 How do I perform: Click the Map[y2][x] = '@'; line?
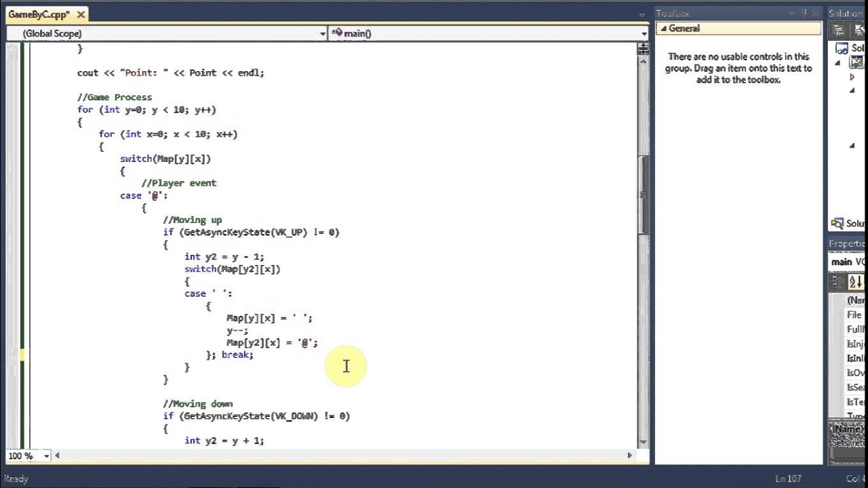point(272,343)
